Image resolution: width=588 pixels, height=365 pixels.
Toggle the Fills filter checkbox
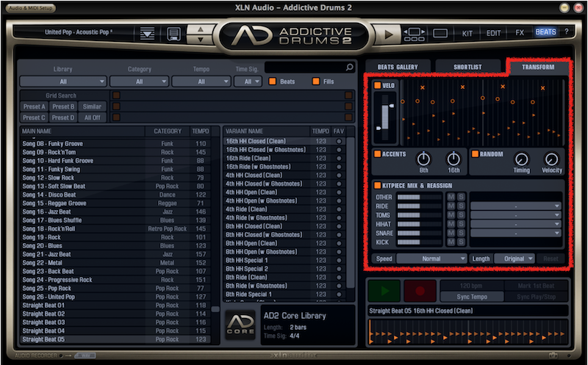(316, 82)
